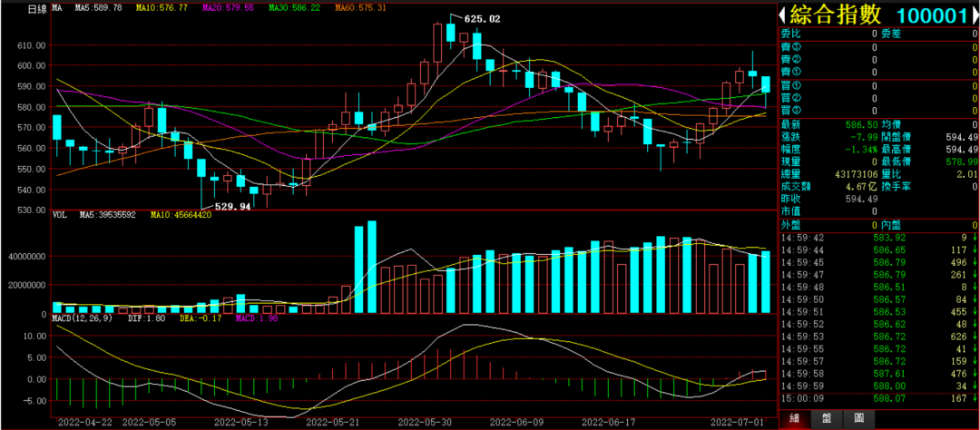The width and height of the screenshot is (980, 430).
Task: Click the 2022-04-22 date label
Action: pos(83,422)
